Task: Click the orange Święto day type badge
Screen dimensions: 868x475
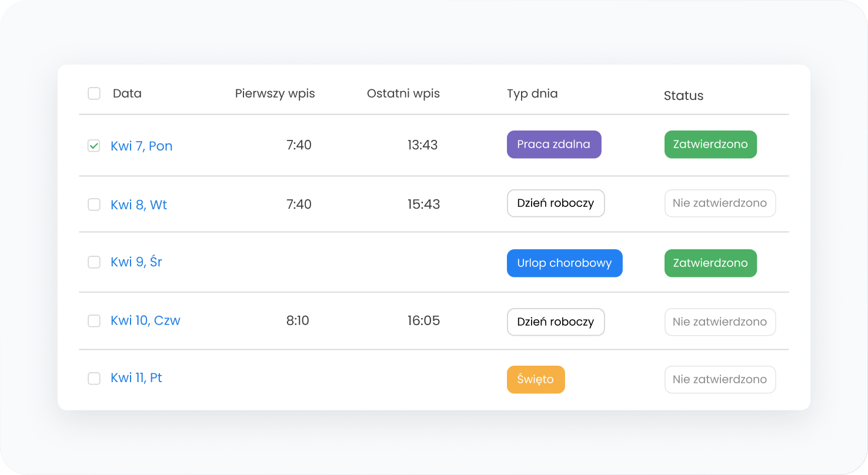Action: click(x=535, y=380)
